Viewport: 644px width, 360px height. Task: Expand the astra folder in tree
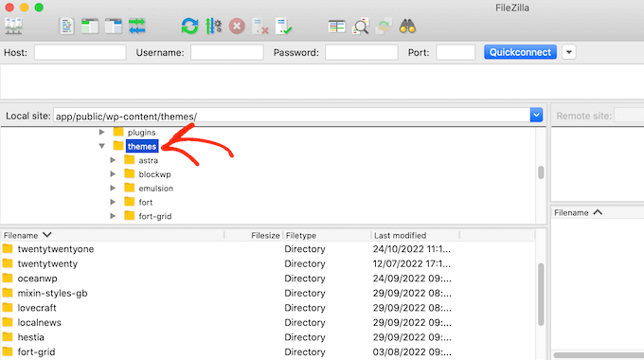pyautogui.click(x=113, y=160)
